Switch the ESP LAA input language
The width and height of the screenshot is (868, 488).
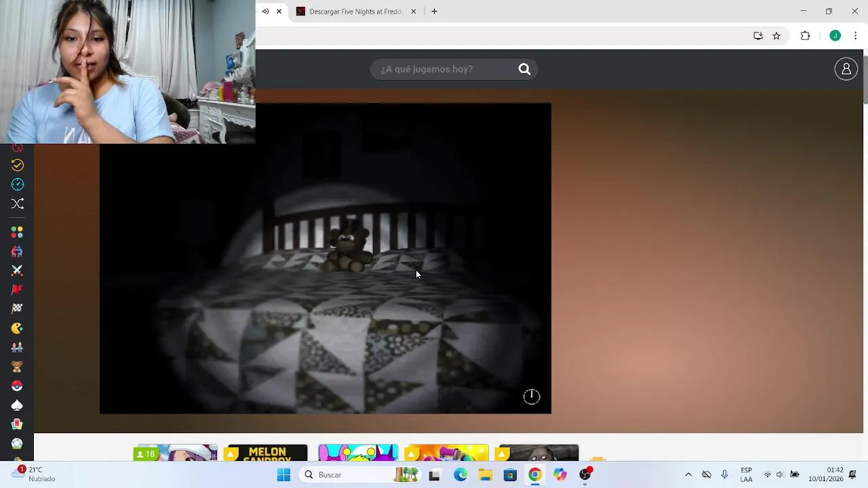tap(746, 475)
